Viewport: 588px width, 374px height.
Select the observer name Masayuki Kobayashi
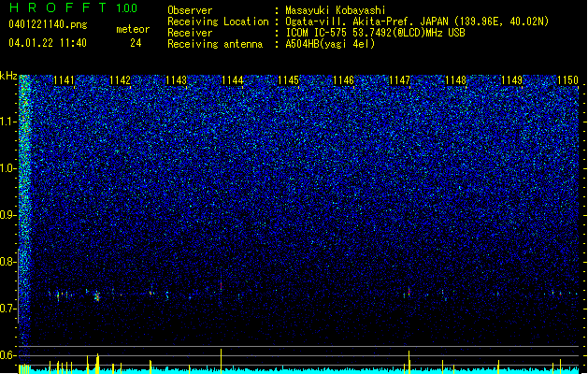pyautogui.click(x=336, y=10)
